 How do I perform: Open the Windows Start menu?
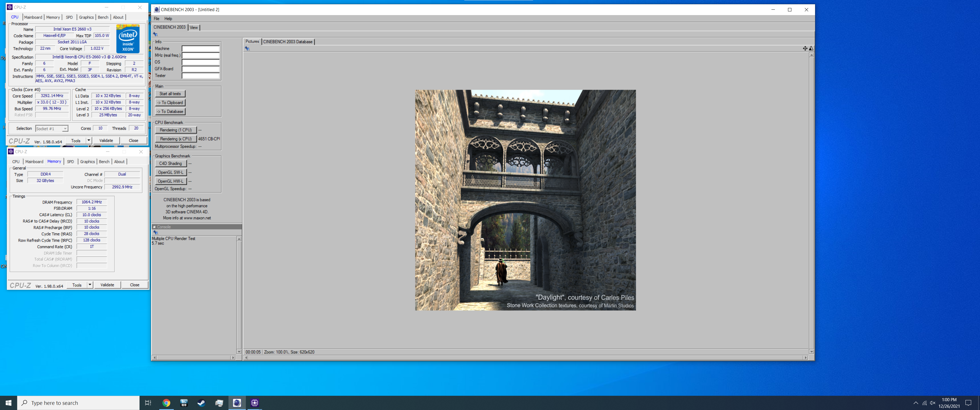[x=8, y=403]
